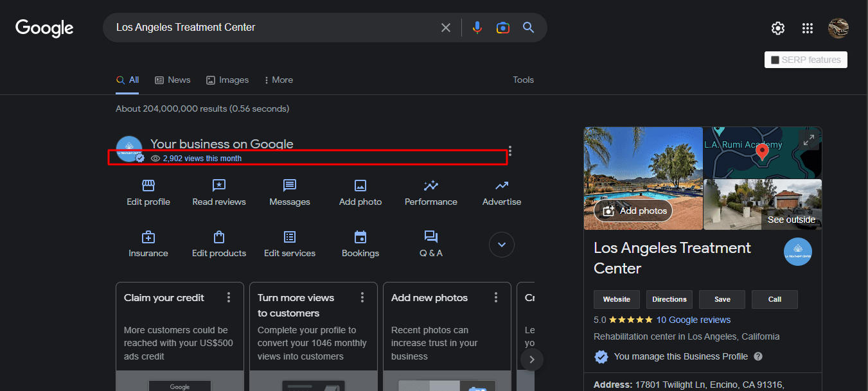The height and width of the screenshot is (391, 868).
Task: Expand the map view
Action: [x=809, y=139]
